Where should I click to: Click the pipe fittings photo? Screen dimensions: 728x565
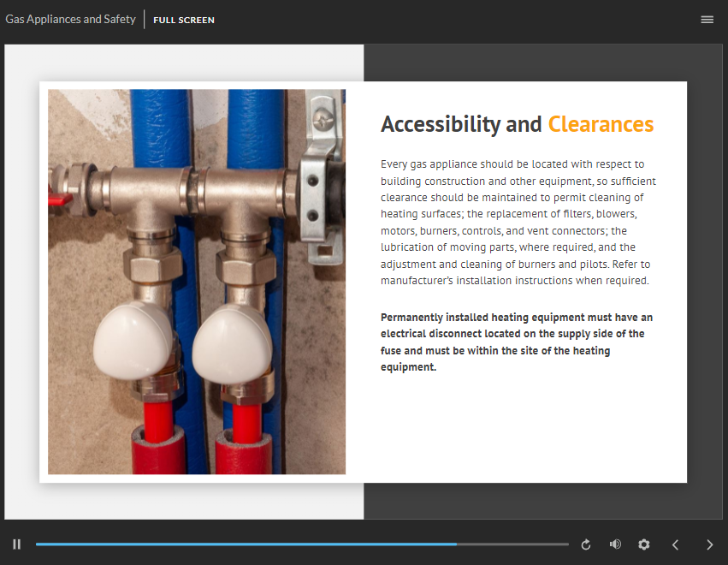[x=197, y=282]
